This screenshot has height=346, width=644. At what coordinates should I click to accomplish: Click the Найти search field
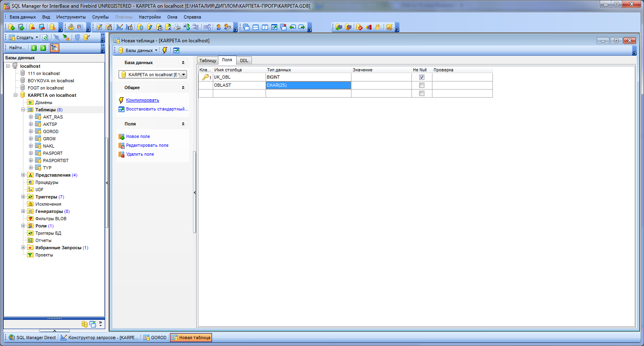tap(17, 48)
